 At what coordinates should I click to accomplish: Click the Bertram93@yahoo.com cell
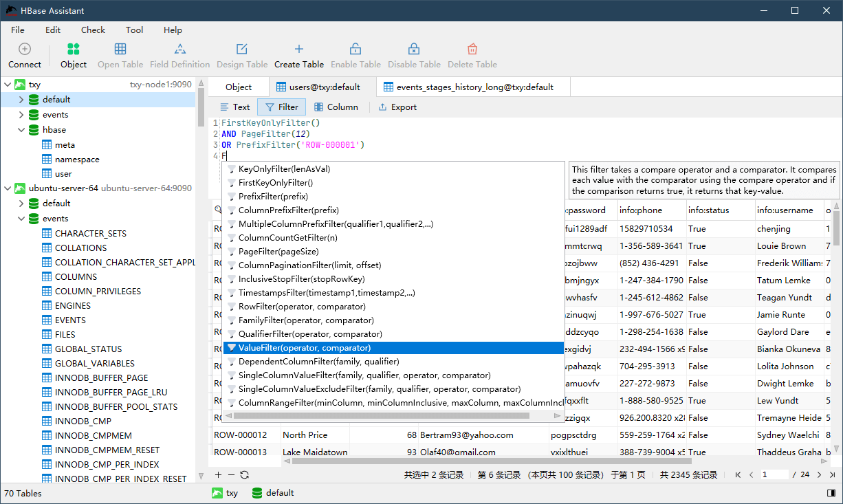tap(483, 435)
